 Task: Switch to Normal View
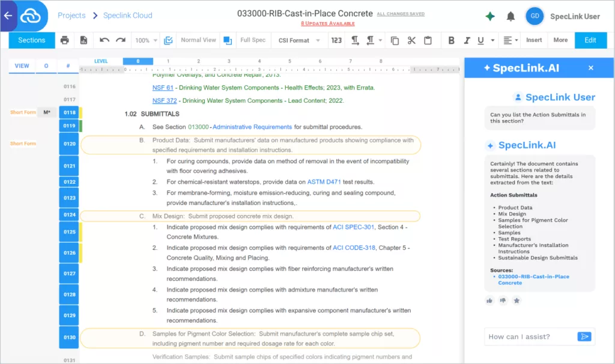198,40
